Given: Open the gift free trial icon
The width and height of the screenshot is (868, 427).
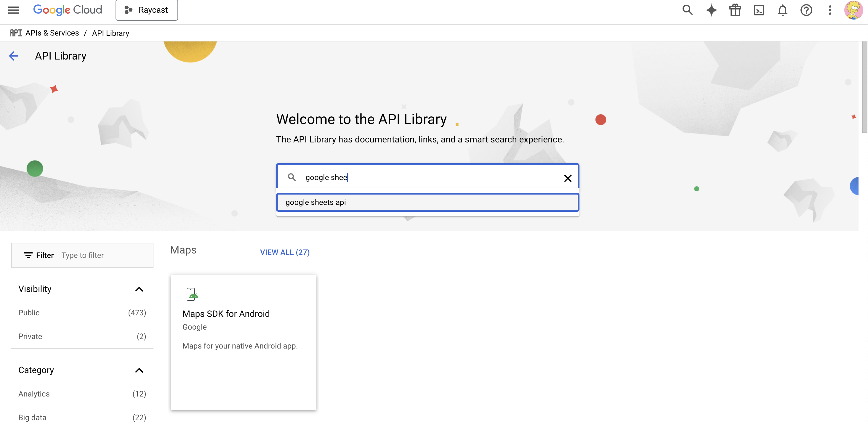Looking at the screenshot, I should [735, 10].
